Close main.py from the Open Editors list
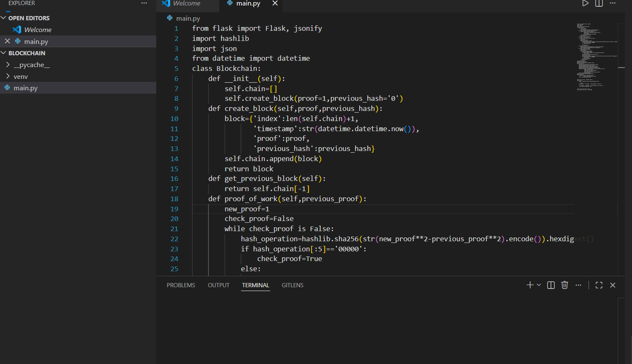 [x=7, y=41]
